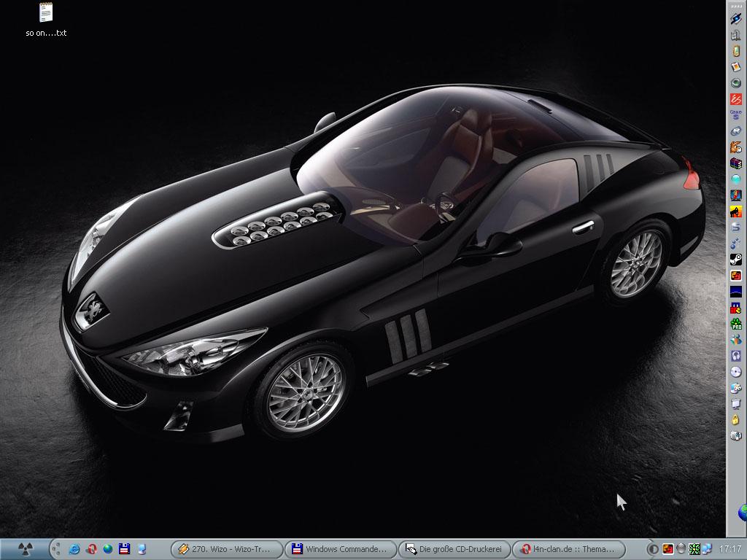
Task: Open the headphones icon in side launcher
Action: (736, 355)
